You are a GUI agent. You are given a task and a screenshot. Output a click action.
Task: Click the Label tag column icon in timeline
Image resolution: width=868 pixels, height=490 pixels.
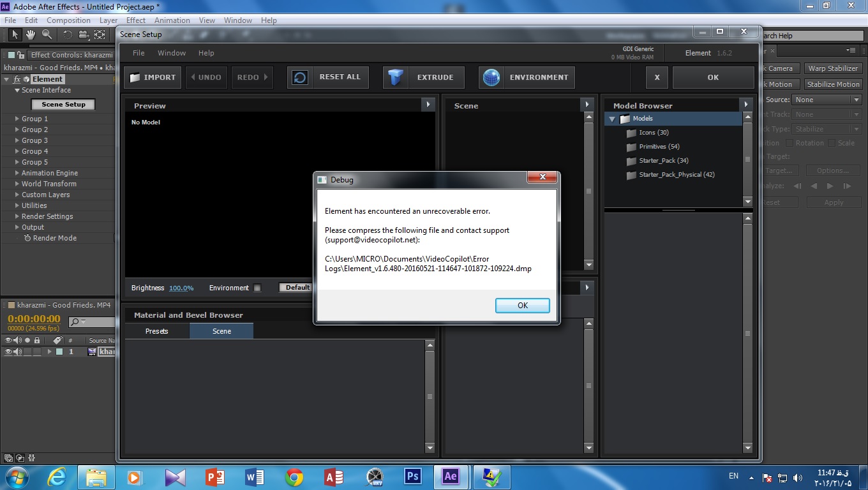pyautogui.click(x=57, y=340)
